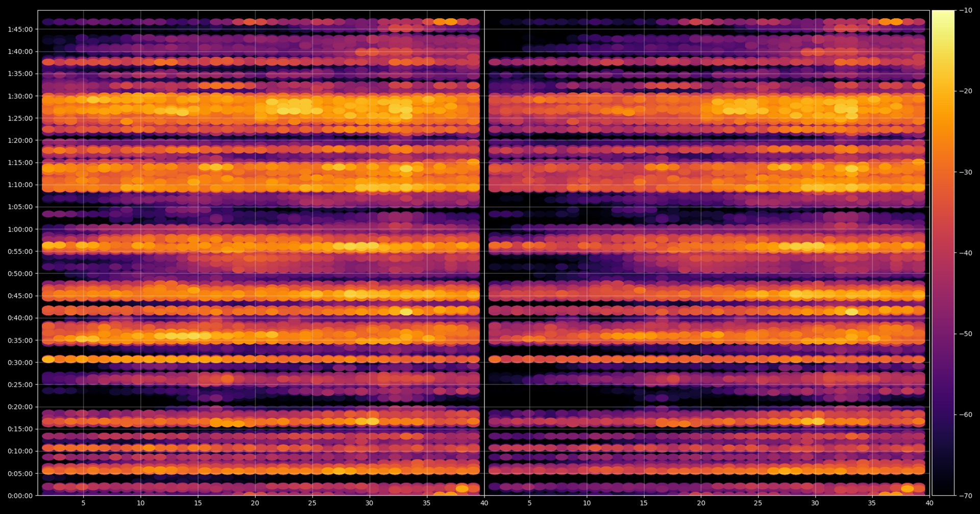The image size is (980, 514).
Task: Select x-axis label 30 under right heatmap
Action: (815, 503)
